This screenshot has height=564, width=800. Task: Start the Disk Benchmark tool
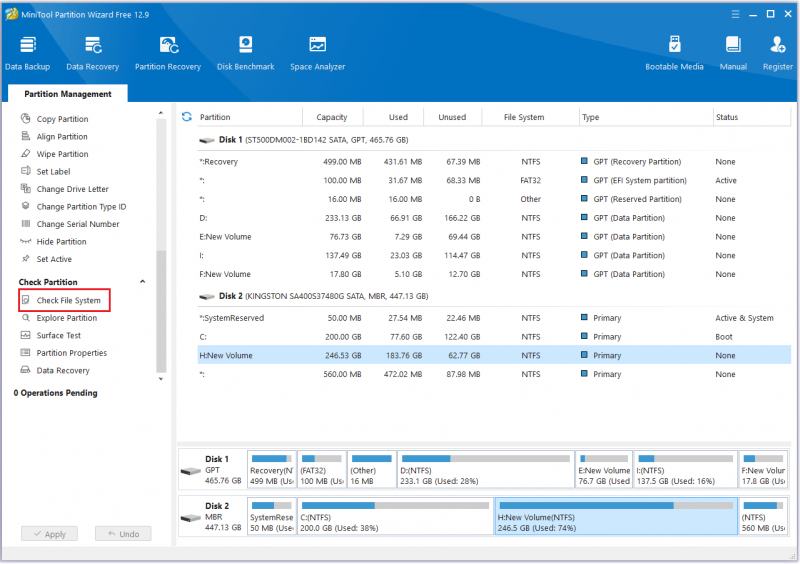click(245, 53)
